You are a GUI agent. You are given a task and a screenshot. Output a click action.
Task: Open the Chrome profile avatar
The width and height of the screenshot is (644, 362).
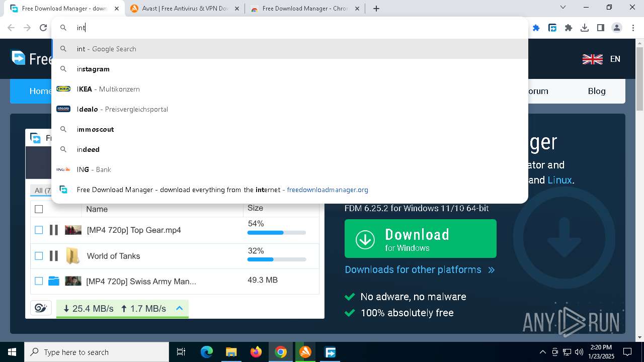[617, 28]
